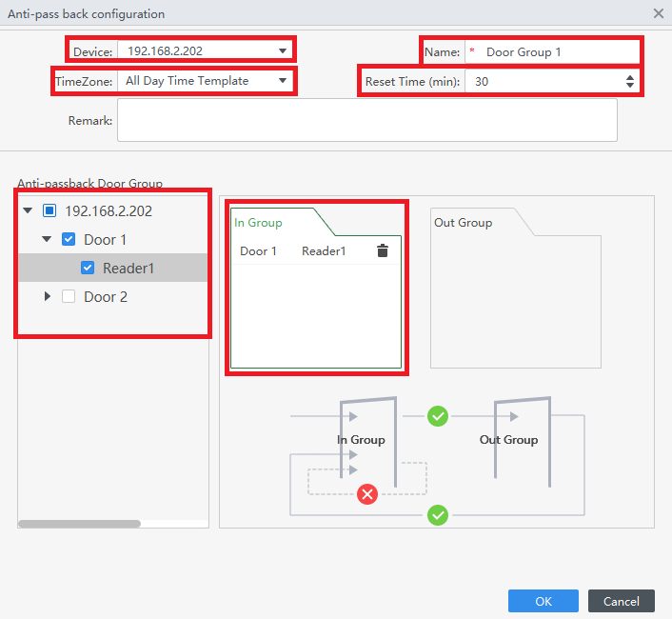Confirm with the OK button
The image size is (672, 619).
click(x=543, y=601)
